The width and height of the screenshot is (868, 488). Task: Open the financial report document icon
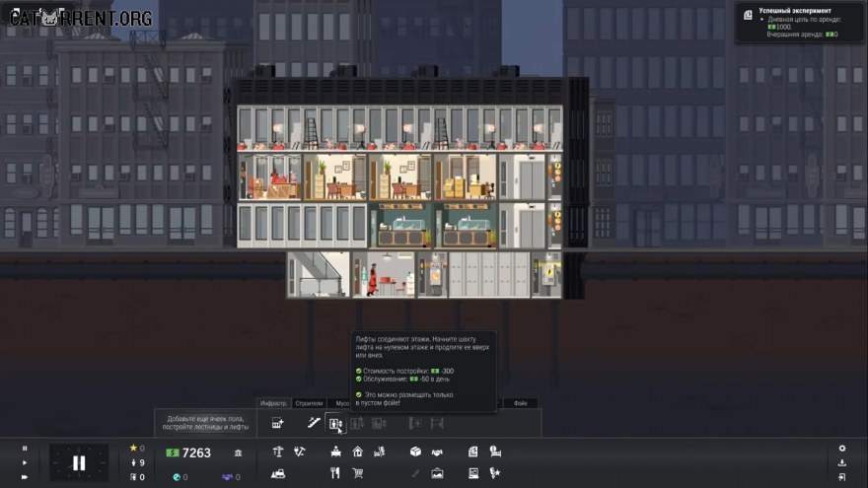[x=472, y=453]
